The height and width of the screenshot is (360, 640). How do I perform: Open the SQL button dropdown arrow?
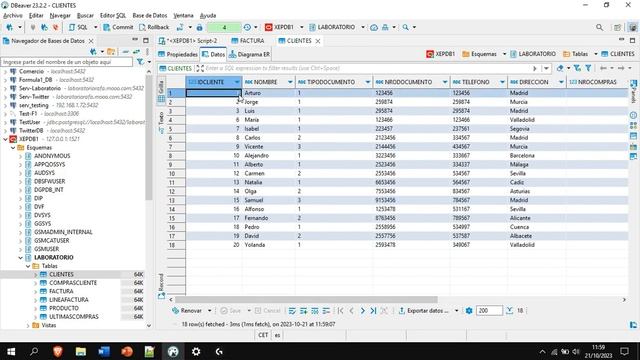96,27
